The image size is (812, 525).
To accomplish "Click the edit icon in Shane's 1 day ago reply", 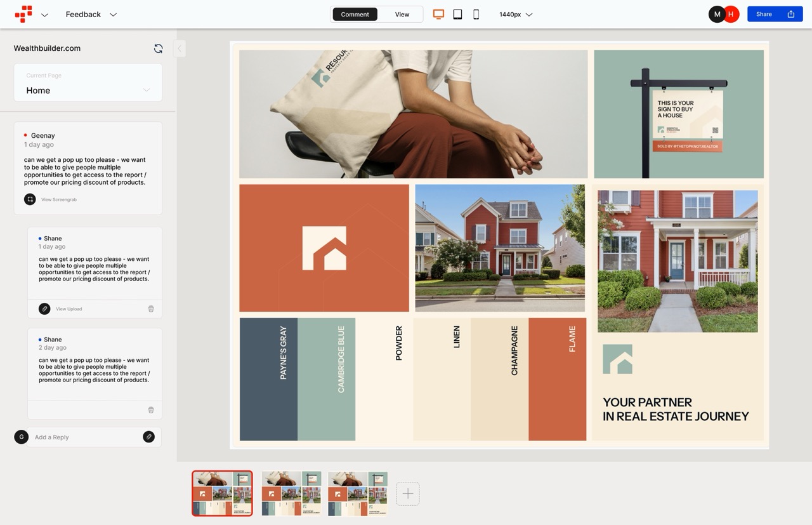I will [x=44, y=309].
